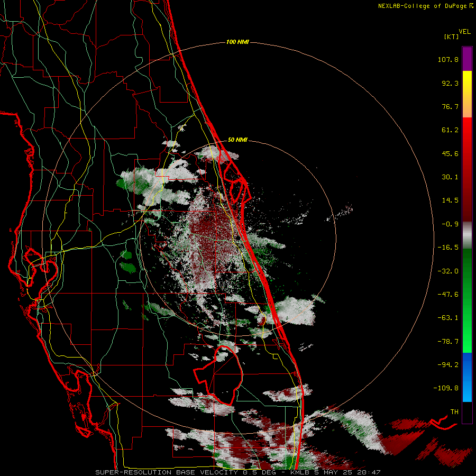Click the -63.1 value on velocity scale
The image size is (476, 476).
pos(448,318)
